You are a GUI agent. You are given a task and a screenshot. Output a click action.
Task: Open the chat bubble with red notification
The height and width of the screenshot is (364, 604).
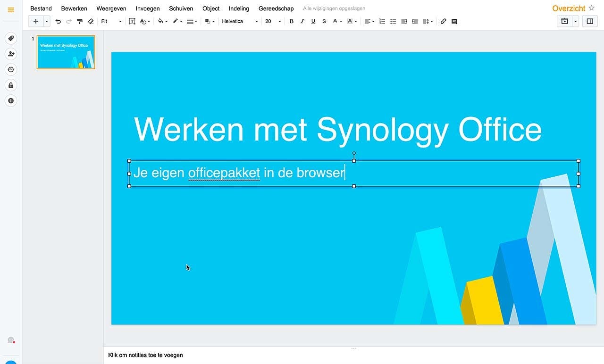point(11,340)
